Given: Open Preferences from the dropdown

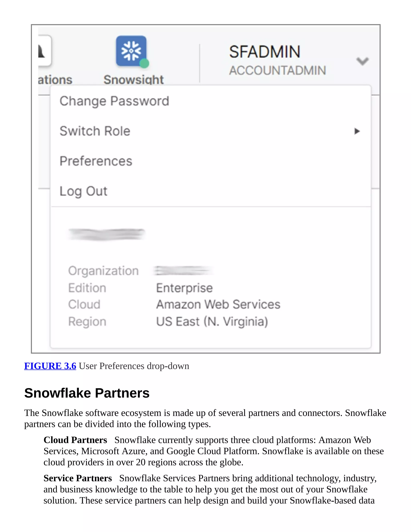Looking at the screenshot, I should click(96, 161).
